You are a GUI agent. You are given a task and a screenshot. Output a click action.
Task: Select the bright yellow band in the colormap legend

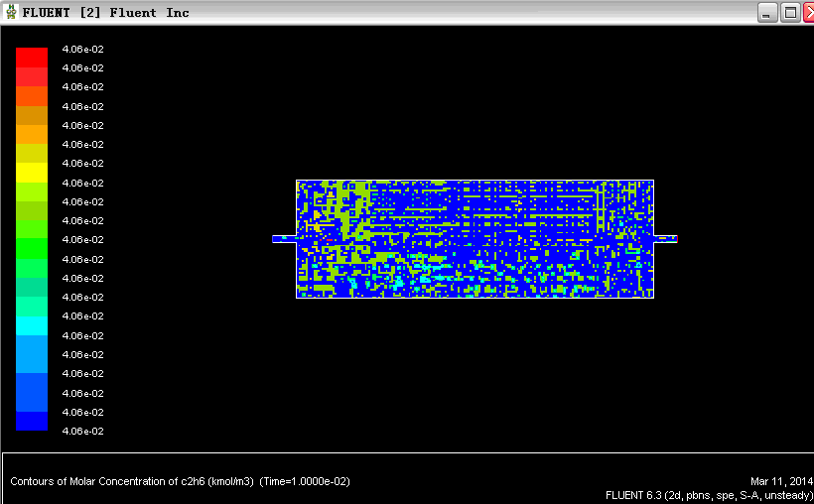(32, 172)
